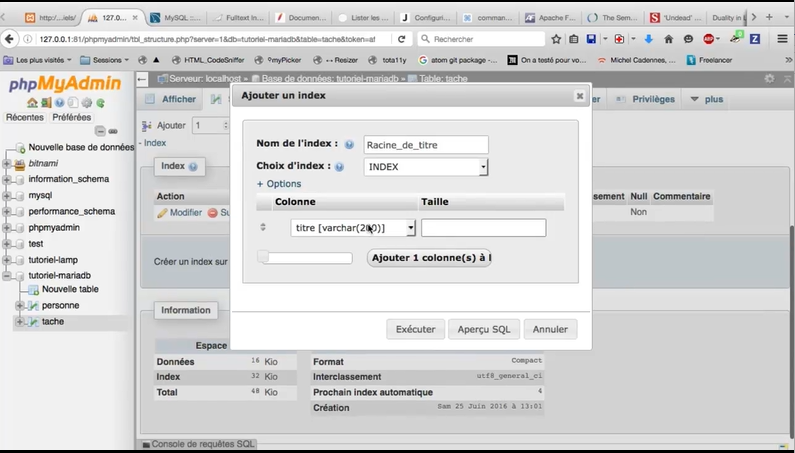Image resolution: width=795 pixels, height=453 pixels.
Task: Click the Taille input field
Action: (483, 228)
